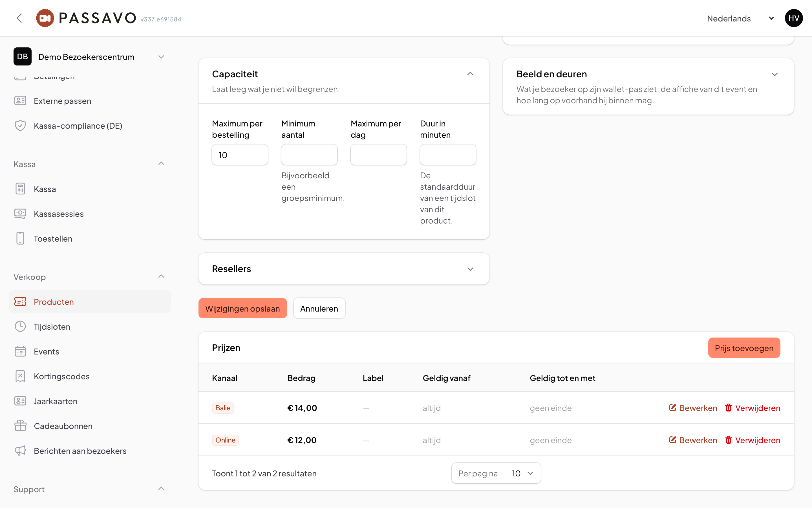Delete the Online price via Verwijderen
The width and height of the screenshot is (812, 508).
coord(753,440)
